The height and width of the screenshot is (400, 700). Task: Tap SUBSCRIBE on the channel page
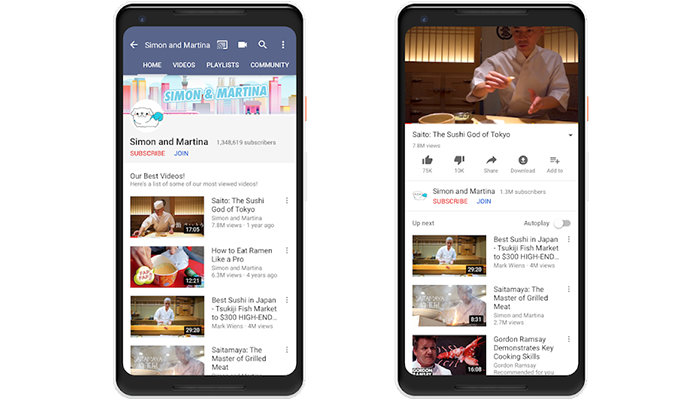[147, 154]
